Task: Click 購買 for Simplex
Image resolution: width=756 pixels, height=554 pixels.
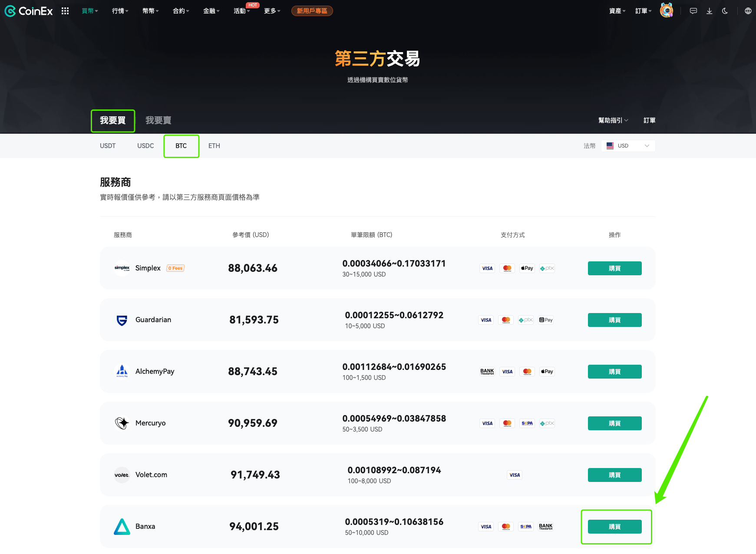Action: click(614, 268)
